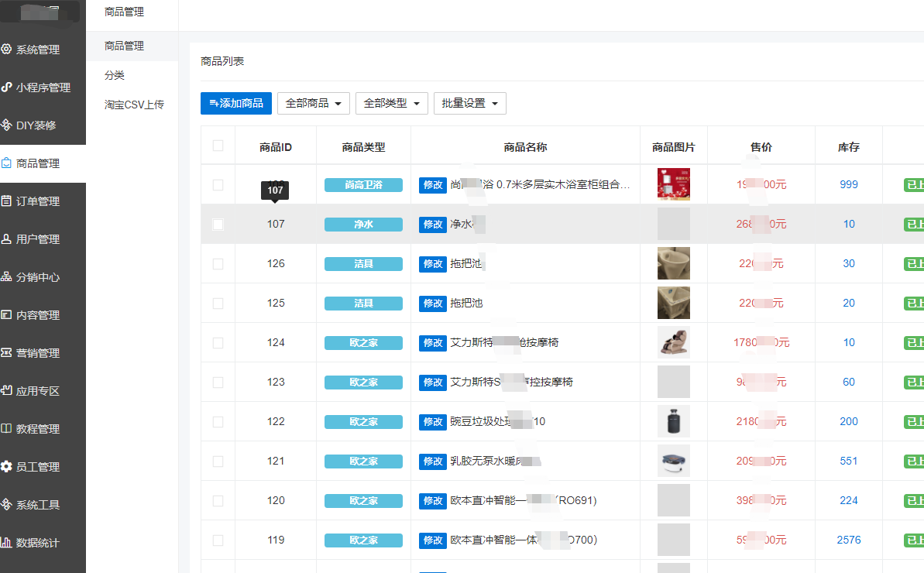The width and height of the screenshot is (924, 573).
Task: Click the 添加商品 button
Action: [236, 103]
